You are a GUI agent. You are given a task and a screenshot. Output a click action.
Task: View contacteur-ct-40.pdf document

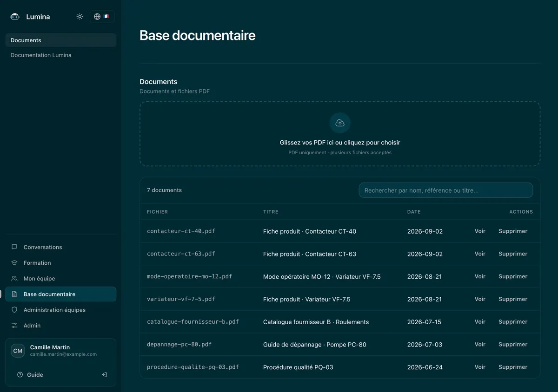pyautogui.click(x=480, y=231)
